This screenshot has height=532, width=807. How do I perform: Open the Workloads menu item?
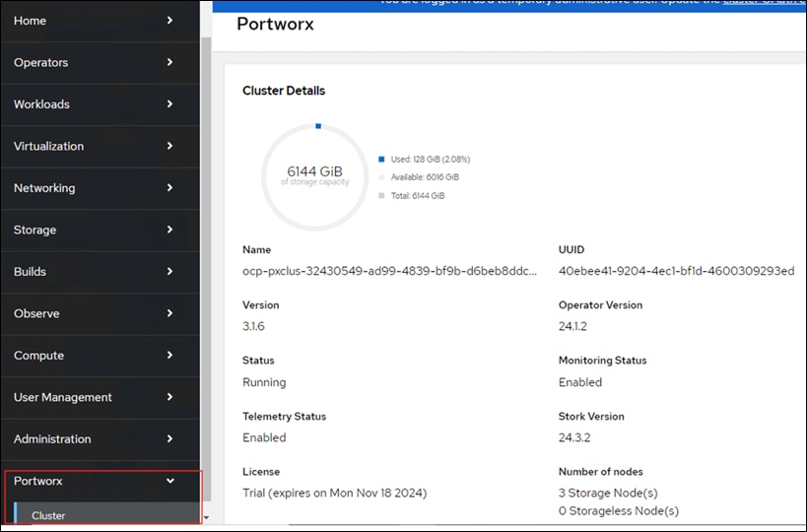(100, 104)
